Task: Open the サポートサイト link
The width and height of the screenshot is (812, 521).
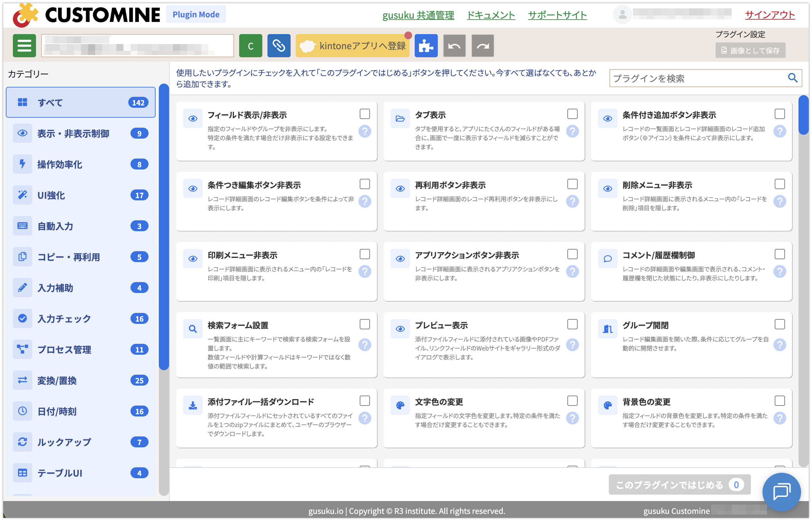Action: [x=557, y=15]
